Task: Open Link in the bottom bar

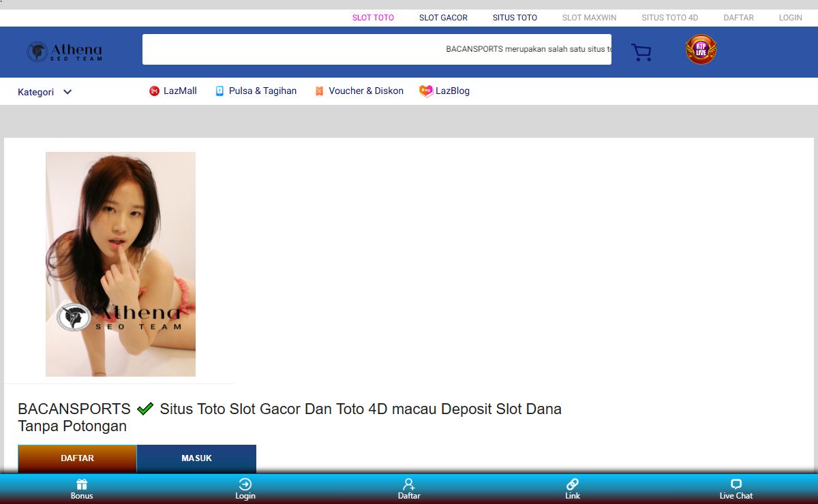Action: coord(573,489)
